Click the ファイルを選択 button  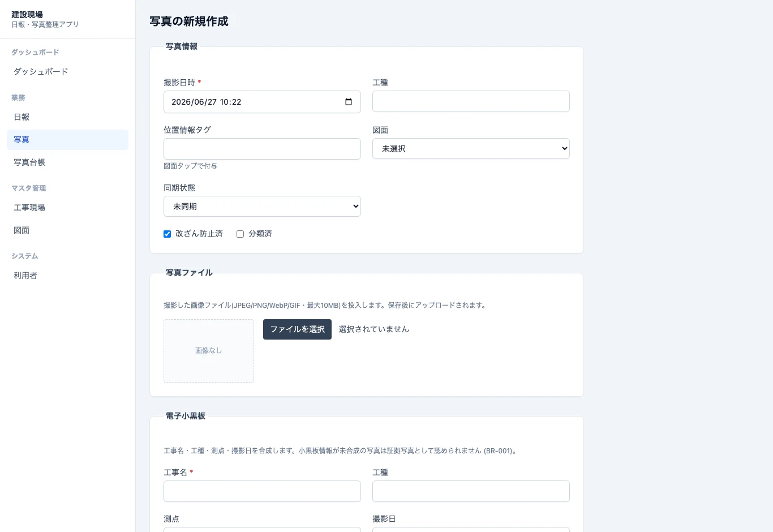pos(297,329)
